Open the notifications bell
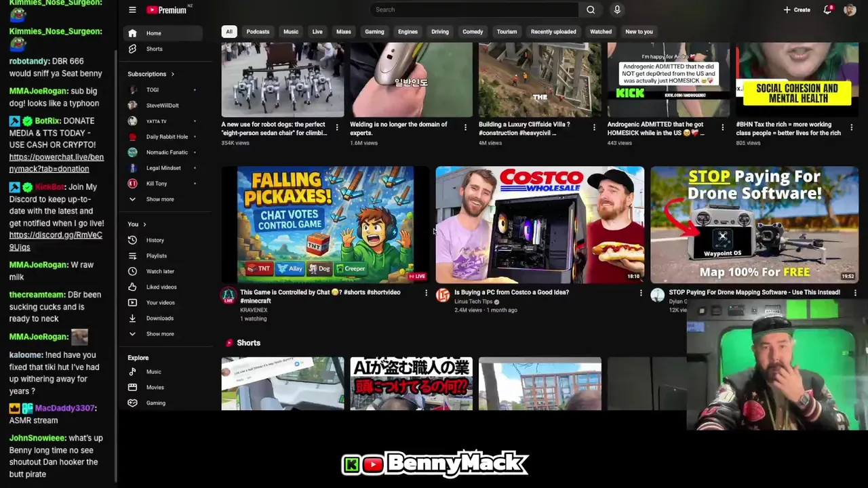This screenshot has width=868, height=488. pyautogui.click(x=828, y=9)
